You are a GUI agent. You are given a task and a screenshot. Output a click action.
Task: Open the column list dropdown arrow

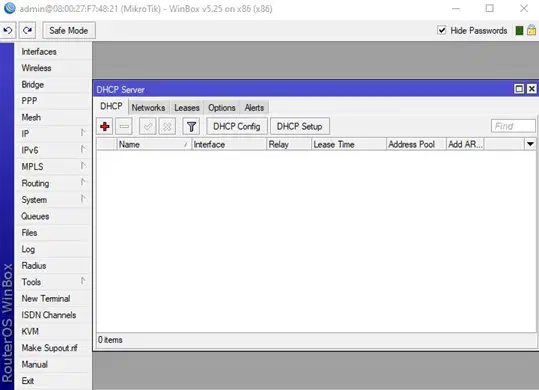point(530,144)
